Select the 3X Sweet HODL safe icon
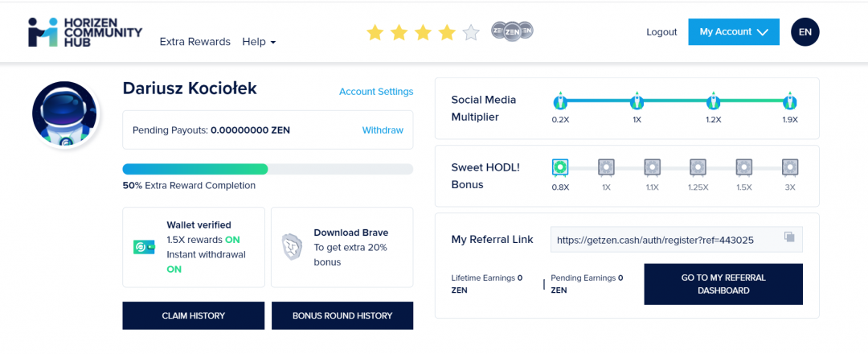Viewport: 868px width, 354px height. click(791, 167)
